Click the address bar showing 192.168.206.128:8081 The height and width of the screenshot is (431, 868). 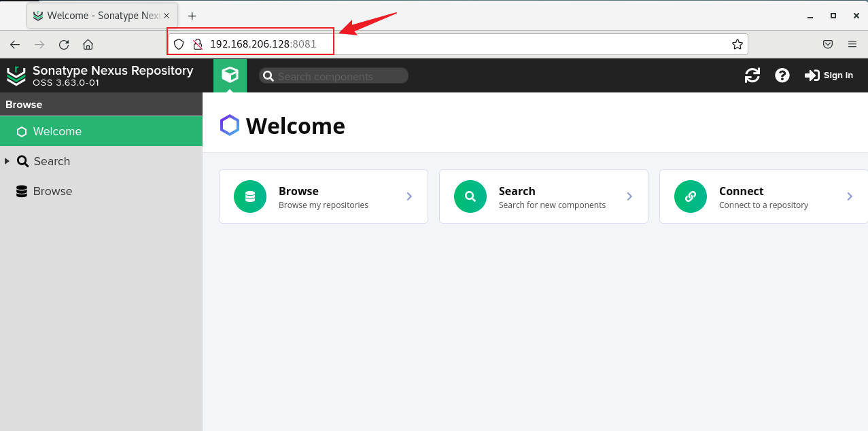[457, 44]
